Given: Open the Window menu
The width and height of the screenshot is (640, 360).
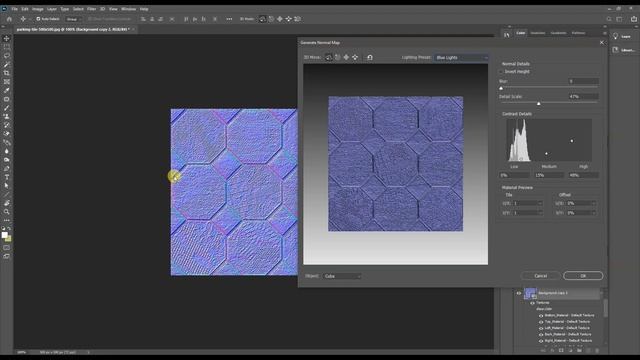Looking at the screenshot, I should 129,9.
